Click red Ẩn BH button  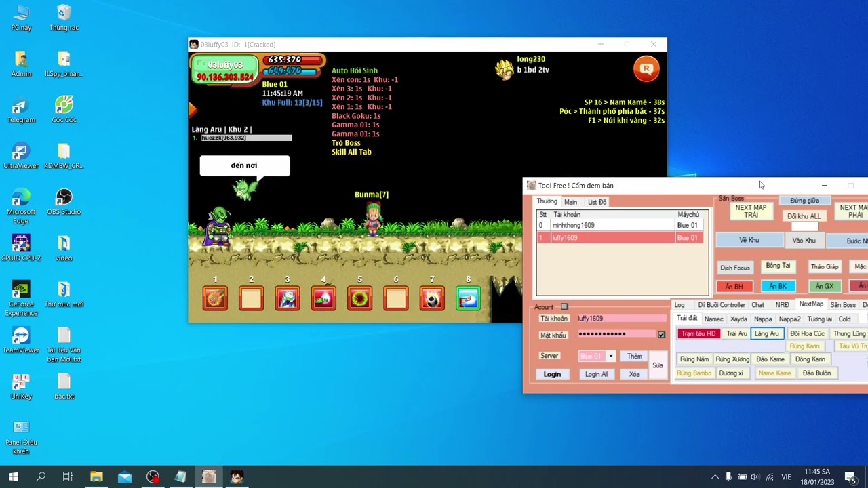734,286
